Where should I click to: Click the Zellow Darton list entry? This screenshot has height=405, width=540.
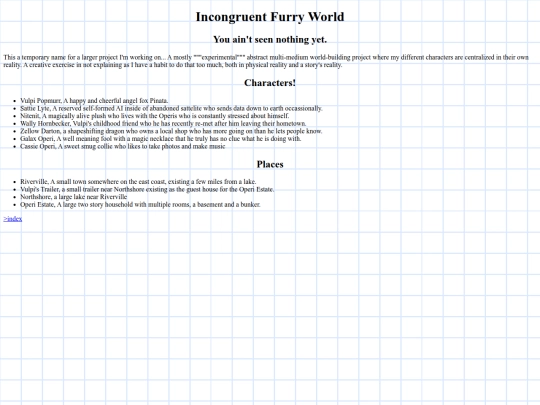click(x=171, y=131)
